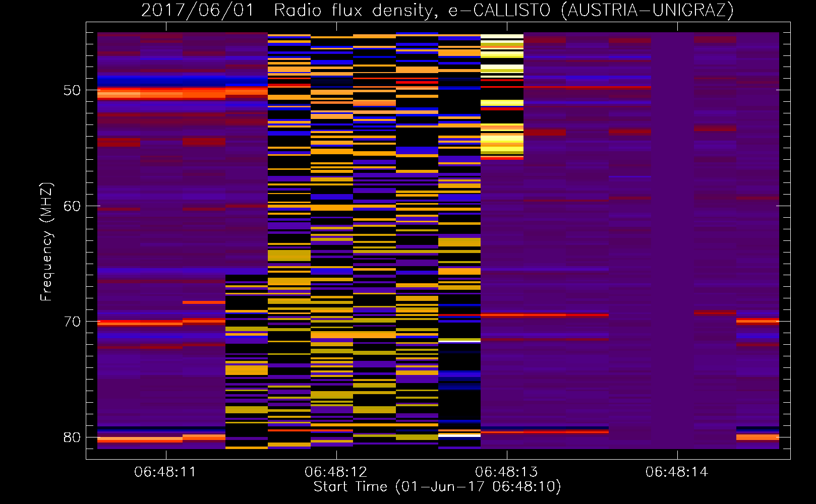The image size is (816, 504).
Task: Click the plot title '2017/06/01 Radio flux density, e-CALLISTO (AUSTRIA-UNIGRAZ)'
Action: click(x=437, y=10)
